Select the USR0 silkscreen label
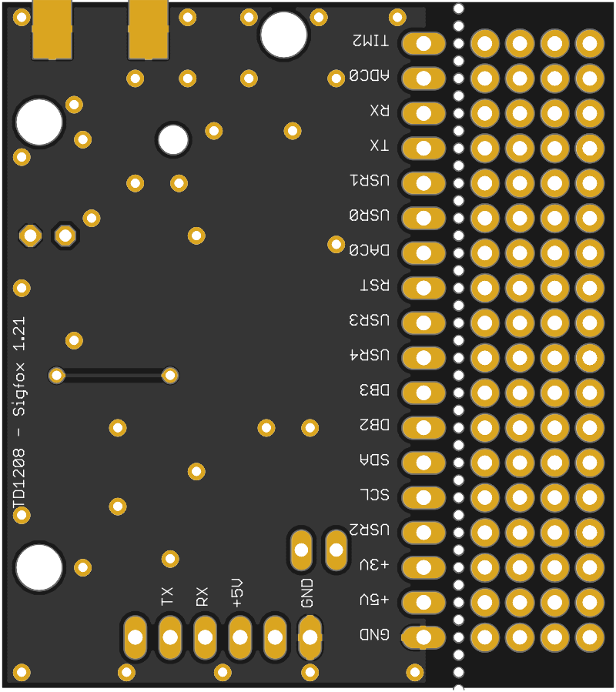 pos(369,215)
